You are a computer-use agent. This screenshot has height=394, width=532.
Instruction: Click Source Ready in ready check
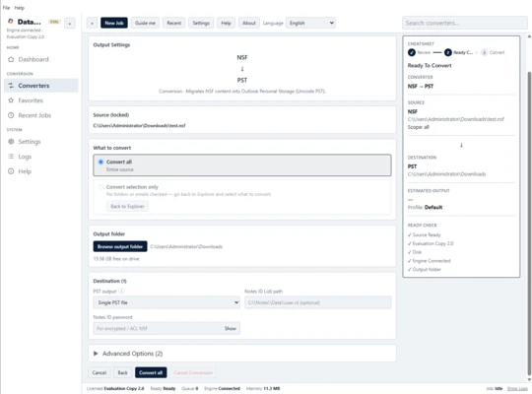tap(424, 234)
